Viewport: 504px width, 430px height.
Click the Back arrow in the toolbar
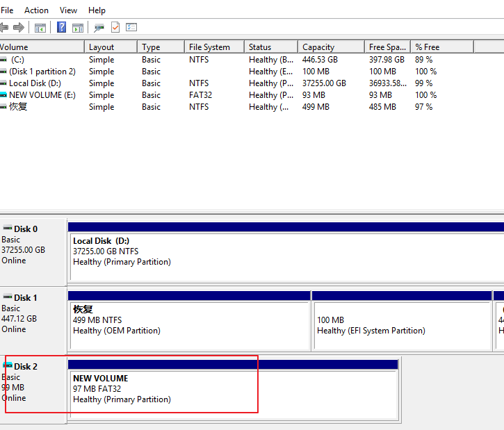4,28
